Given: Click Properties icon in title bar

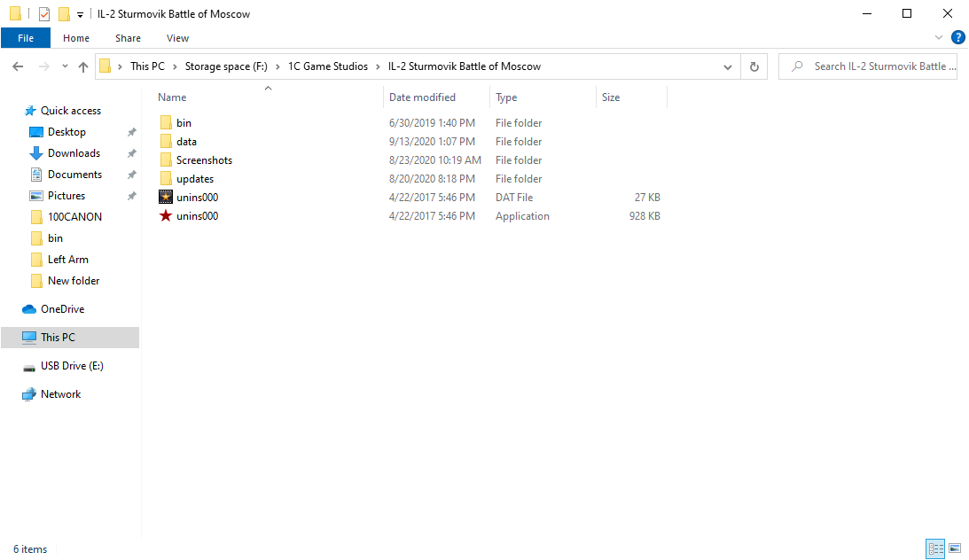Looking at the screenshot, I should pos(43,13).
